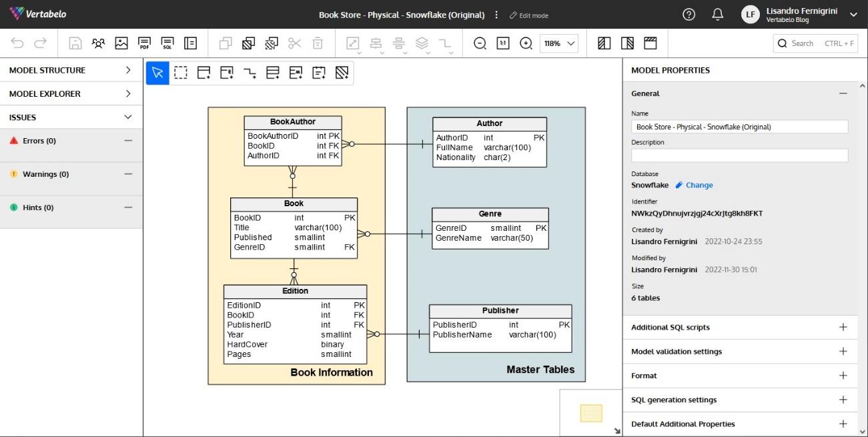Reset zoom to 1:1
This screenshot has height=437, width=868.
[x=503, y=43]
